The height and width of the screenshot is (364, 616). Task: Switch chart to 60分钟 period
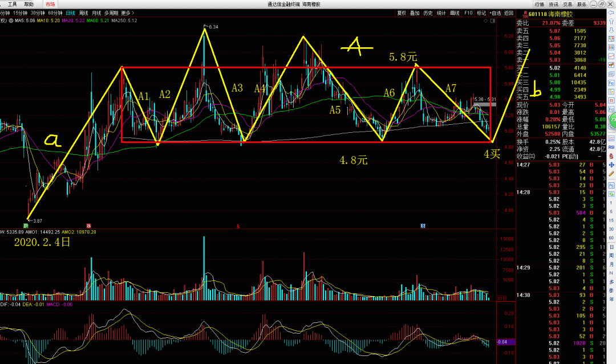[55, 13]
